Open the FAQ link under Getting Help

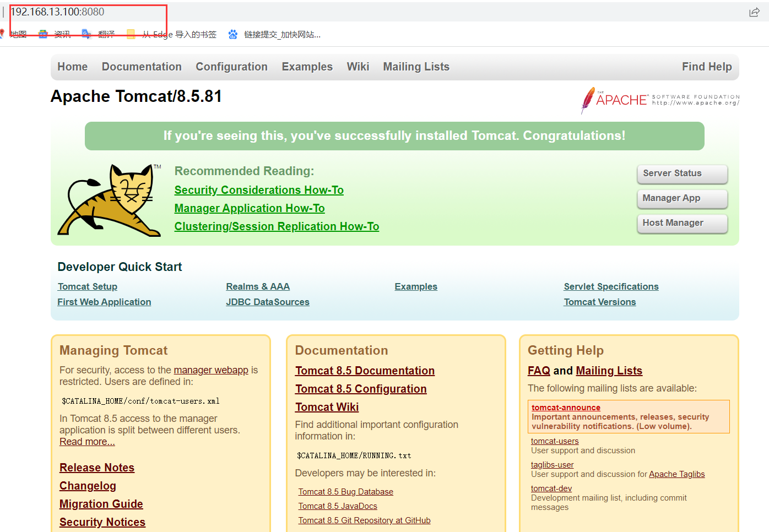tap(539, 371)
